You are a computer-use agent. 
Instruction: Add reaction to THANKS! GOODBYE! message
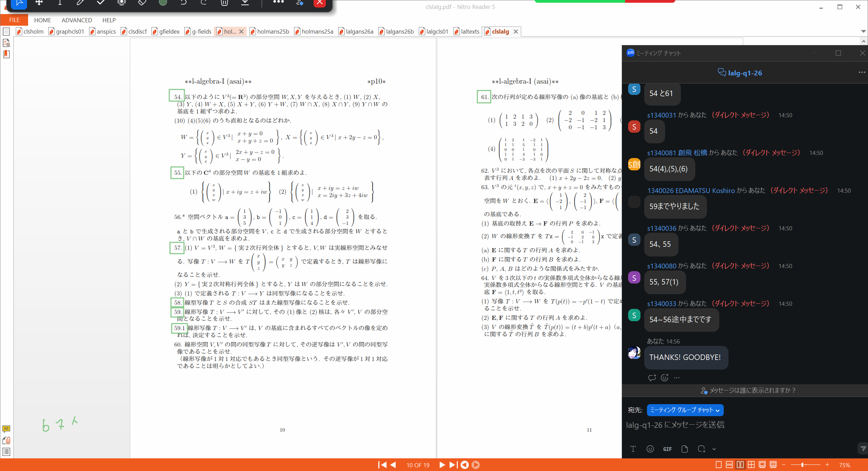coord(664,378)
